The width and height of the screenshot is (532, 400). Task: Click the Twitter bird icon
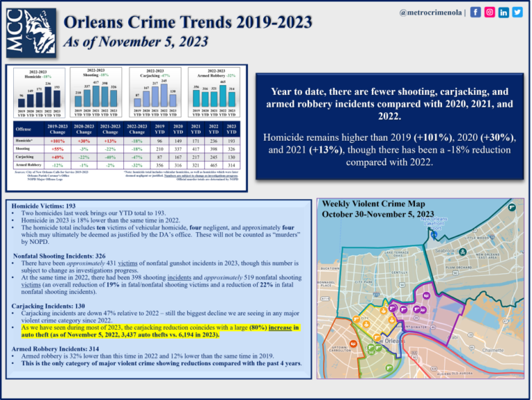517,12
